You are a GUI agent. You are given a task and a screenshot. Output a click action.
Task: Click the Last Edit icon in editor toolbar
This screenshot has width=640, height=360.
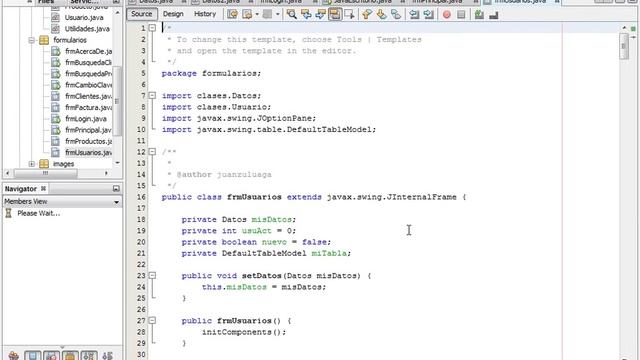pos(233,14)
